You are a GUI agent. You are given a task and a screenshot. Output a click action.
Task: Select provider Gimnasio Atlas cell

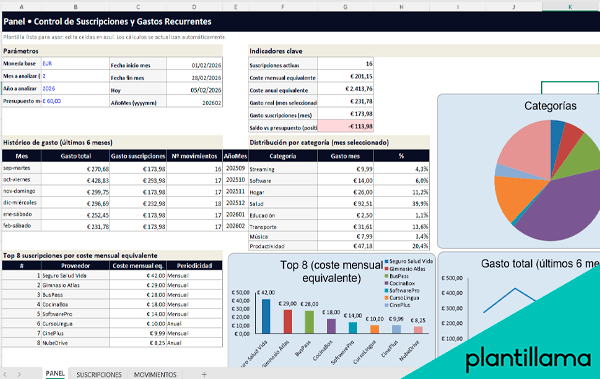click(75, 285)
